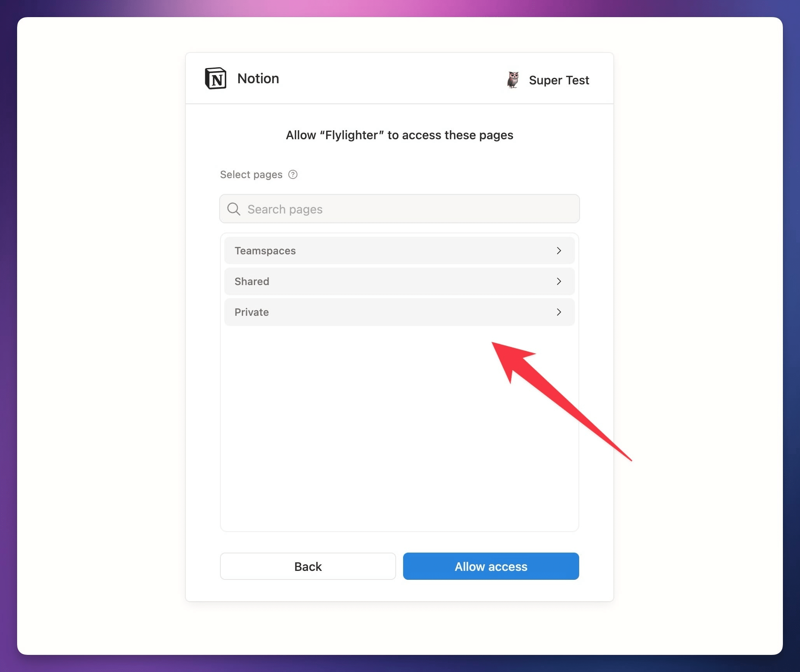This screenshot has width=800, height=672.
Task: Expand the Shared section
Action: coord(399,281)
